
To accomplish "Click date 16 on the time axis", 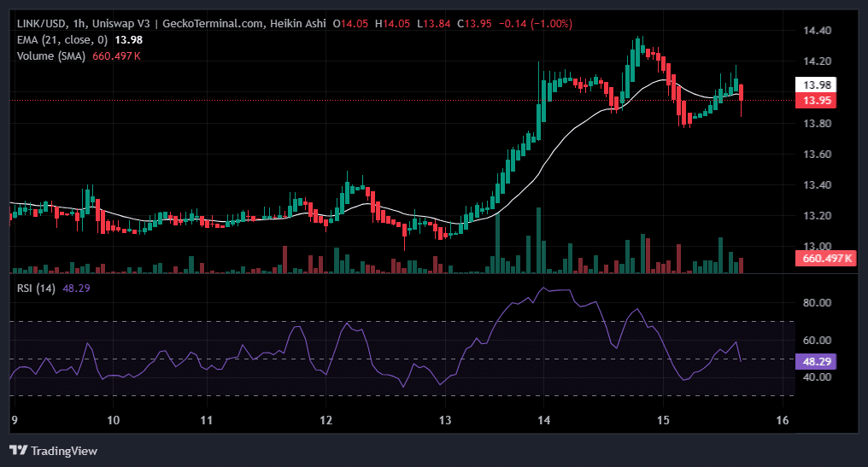I will pos(779,420).
